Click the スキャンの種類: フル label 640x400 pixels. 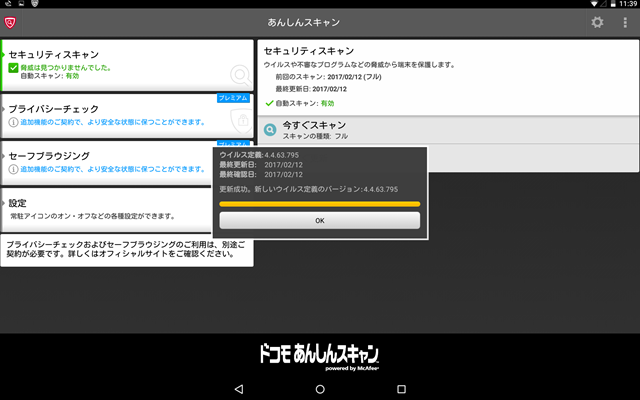pyautogui.click(x=315, y=136)
